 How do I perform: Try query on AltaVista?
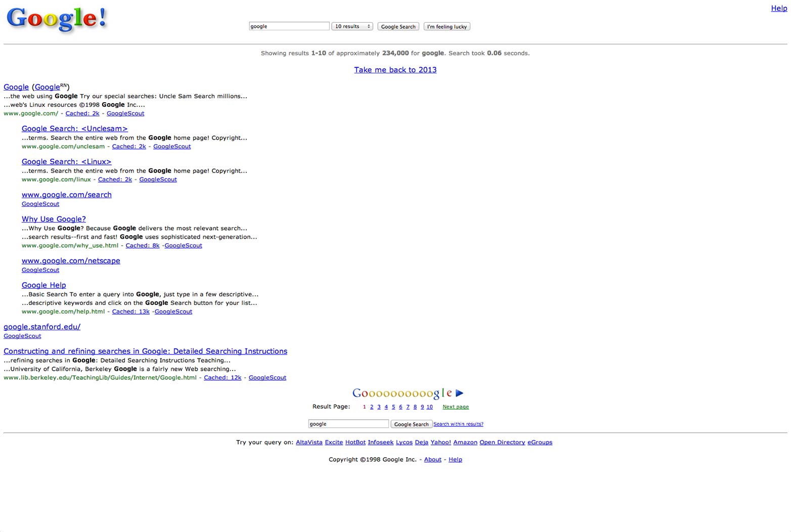click(x=309, y=442)
